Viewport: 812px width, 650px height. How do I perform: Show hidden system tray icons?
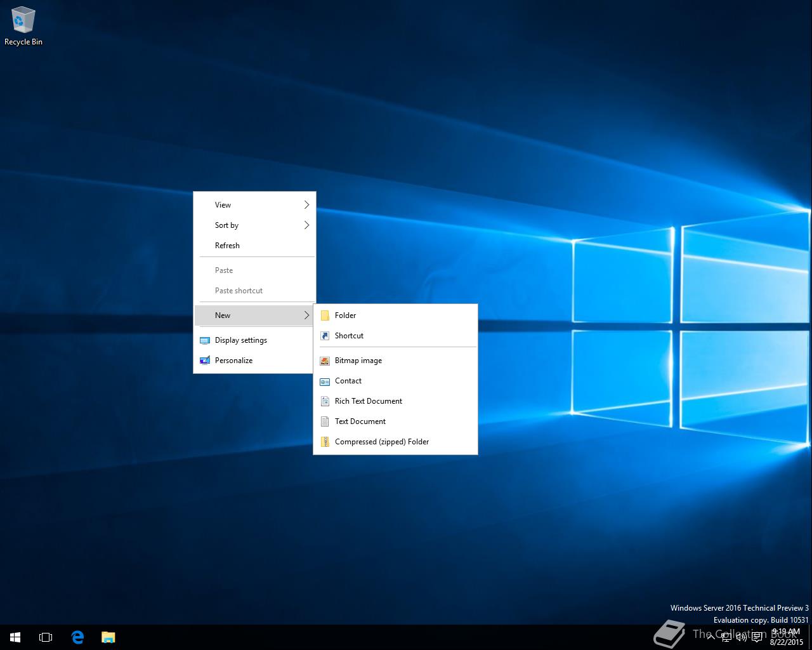click(x=710, y=637)
